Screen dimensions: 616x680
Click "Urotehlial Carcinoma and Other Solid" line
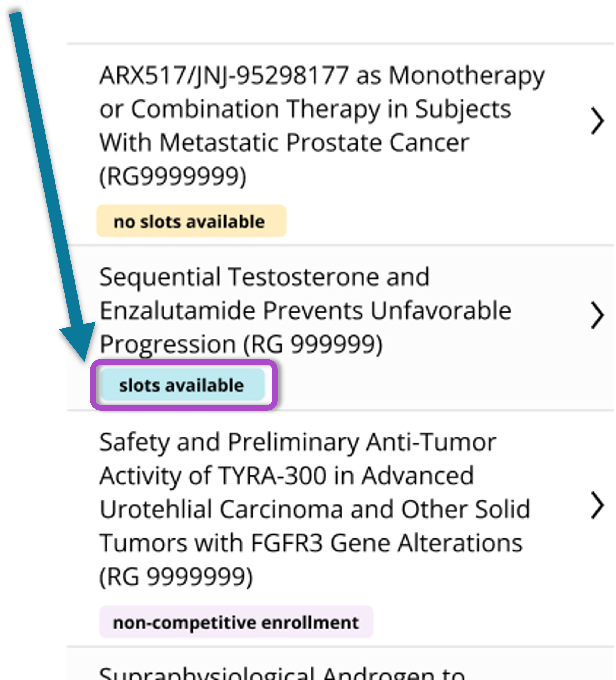[x=315, y=509]
